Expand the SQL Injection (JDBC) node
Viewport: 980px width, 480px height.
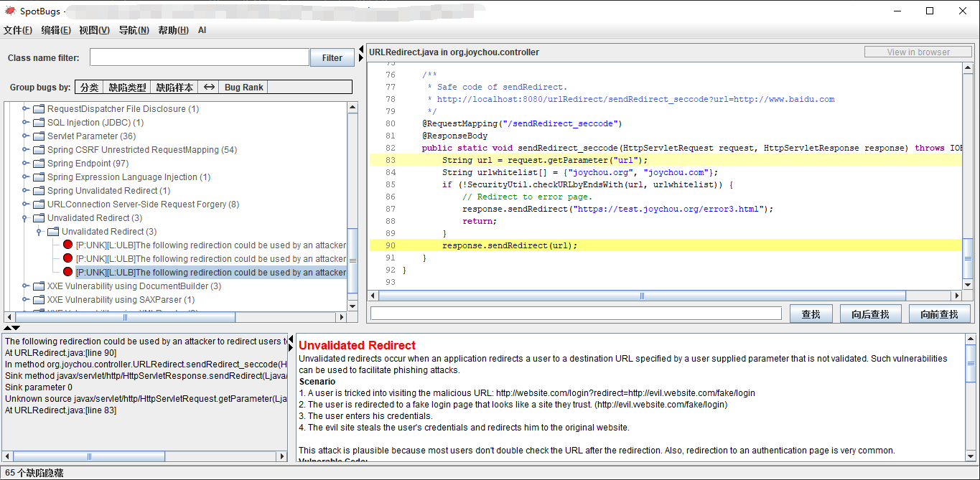tap(25, 123)
